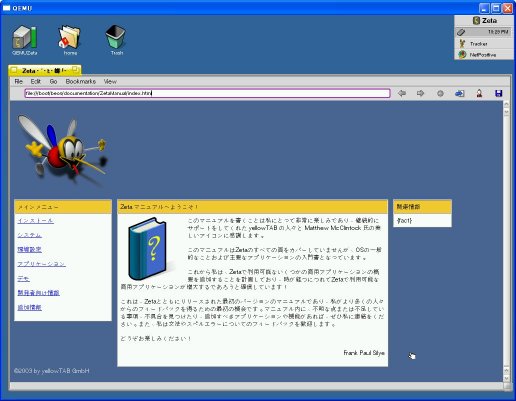The width and height of the screenshot is (516, 401).
Task: Click the Home page toolbar icon
Action: point(479,93)
